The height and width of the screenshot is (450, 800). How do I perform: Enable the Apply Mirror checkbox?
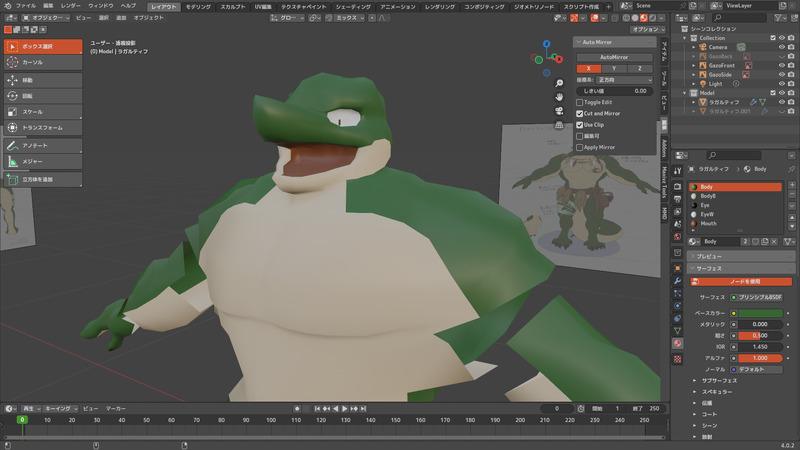tap(580, 147)
